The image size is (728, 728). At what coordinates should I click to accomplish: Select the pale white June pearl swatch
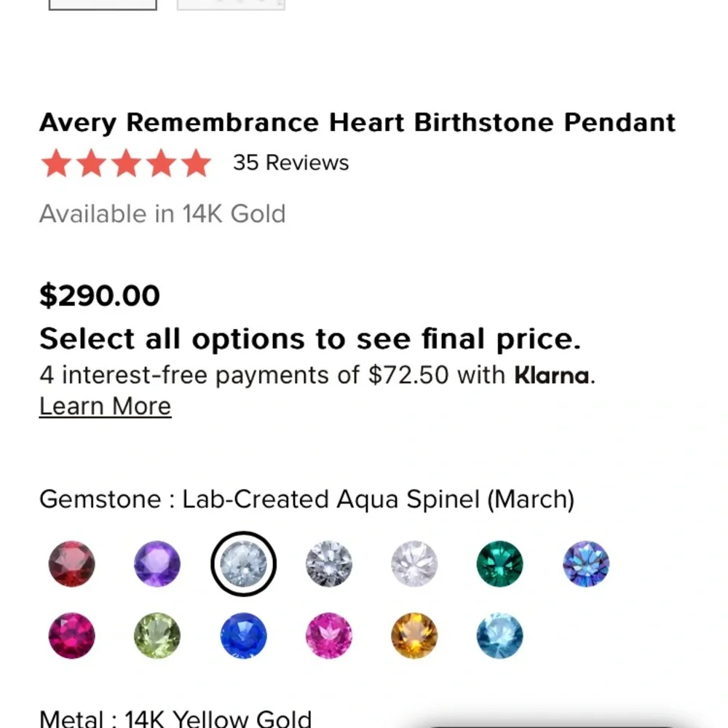coord(413,564)
